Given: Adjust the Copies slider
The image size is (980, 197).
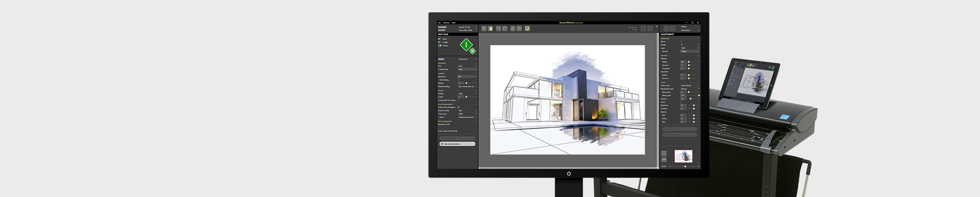Looking at the screenshot, I should (x=472, y=97).
